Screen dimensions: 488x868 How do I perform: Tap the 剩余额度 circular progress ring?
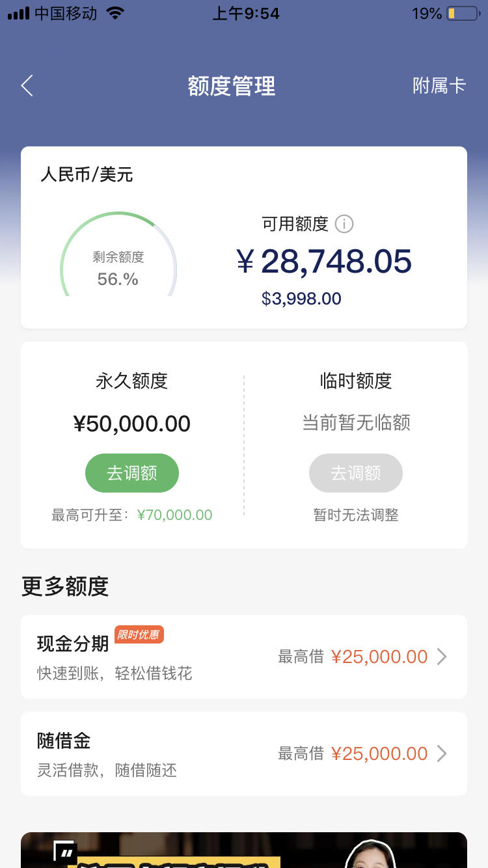pyautogui.click(x=118, y=255)
